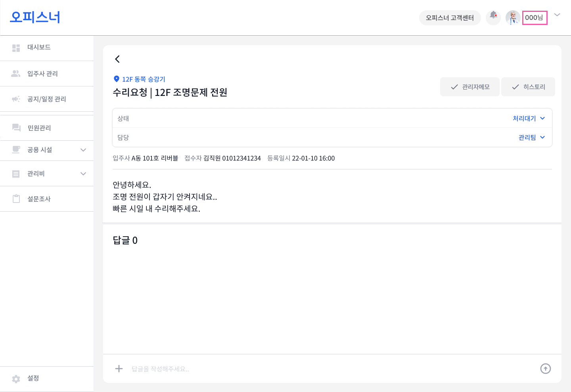The image size is (571, 392).
Task: Click the 설문조사 clipboard icon
Action: 16,199
